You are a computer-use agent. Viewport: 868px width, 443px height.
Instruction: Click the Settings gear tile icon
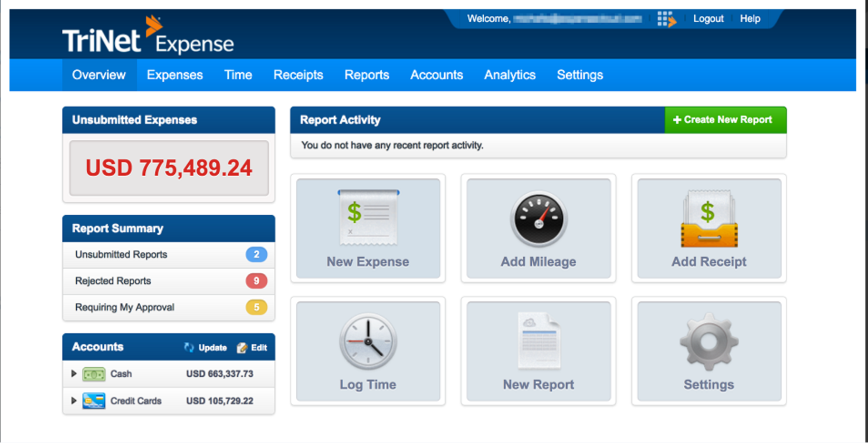709,341
